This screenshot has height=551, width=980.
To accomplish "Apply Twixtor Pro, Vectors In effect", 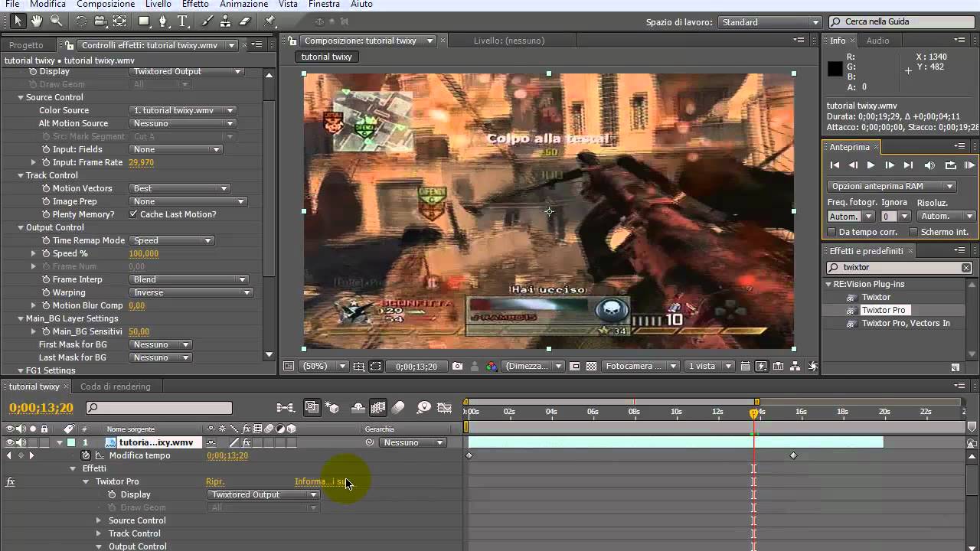I will tap(906, 323).
